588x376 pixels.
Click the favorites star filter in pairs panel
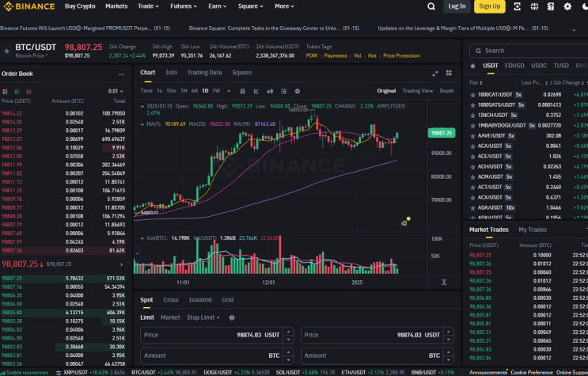pyautogui.click(x=473, y=66)
